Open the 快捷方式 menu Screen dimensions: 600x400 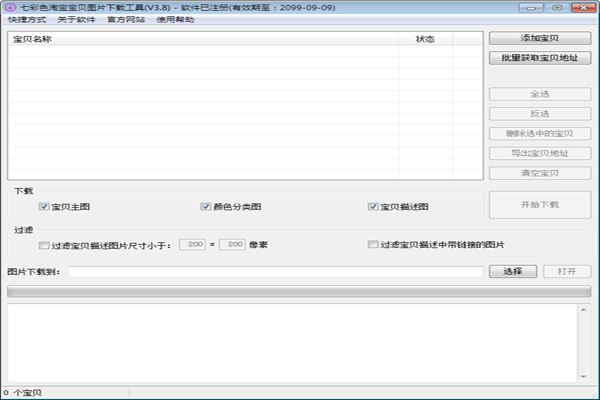pyautogui.click(x=25, y=20)
